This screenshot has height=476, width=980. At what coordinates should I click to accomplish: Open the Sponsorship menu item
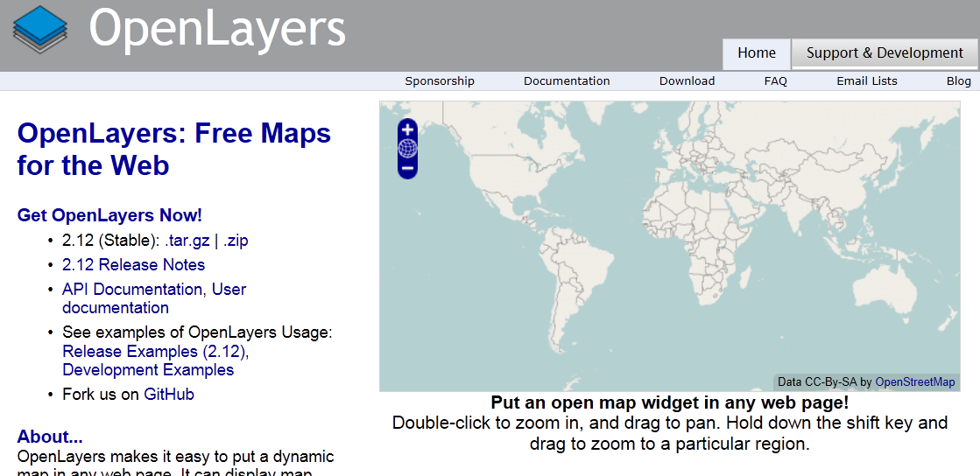tap(440, 81)
